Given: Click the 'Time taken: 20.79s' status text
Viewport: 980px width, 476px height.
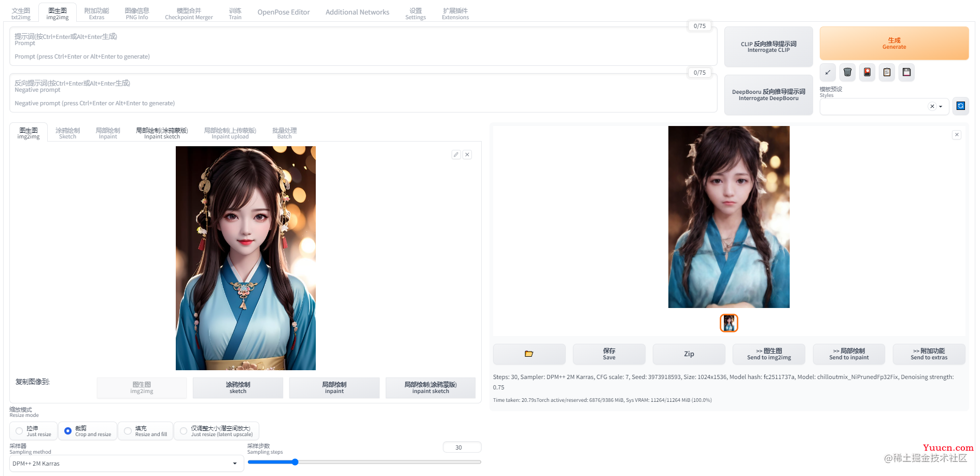Looking at the screenshot, I should [x=602, y=400].
